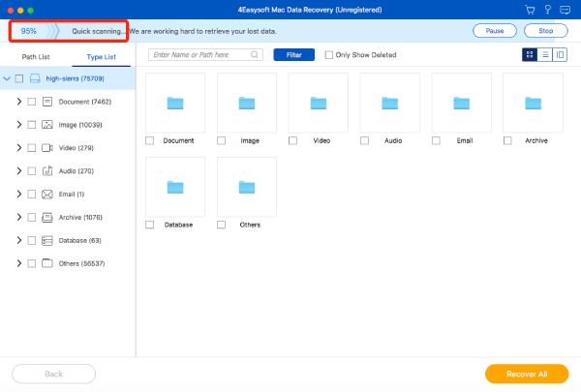Select the Type List tab
The width and height of the screenshot is (581, 392).
tap(101, 57)
